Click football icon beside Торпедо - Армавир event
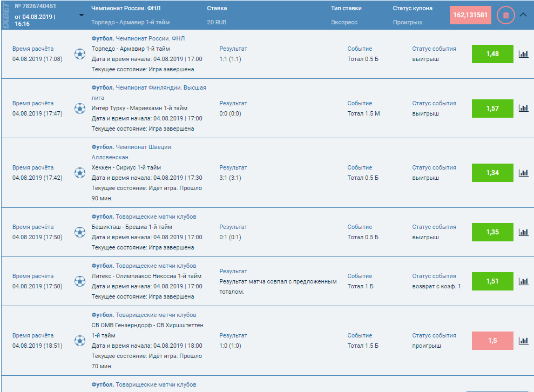 [80, 54]
